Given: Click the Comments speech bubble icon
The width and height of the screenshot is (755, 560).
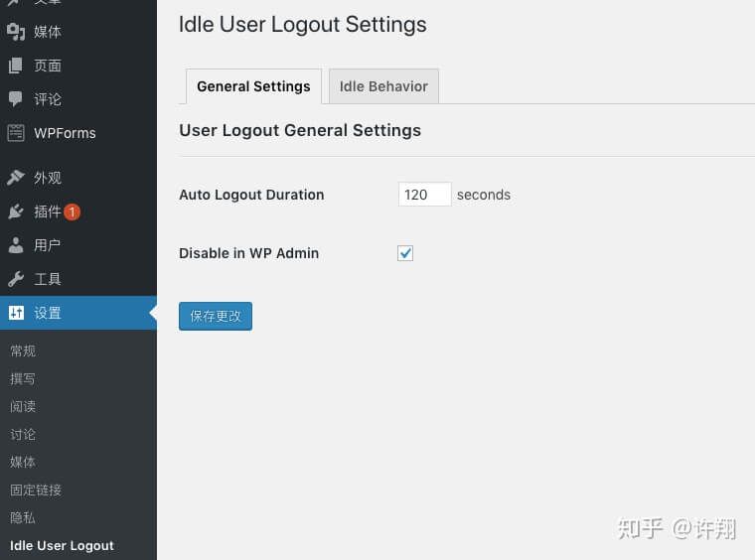Looking at the screenshot, I should click(16, 99).
